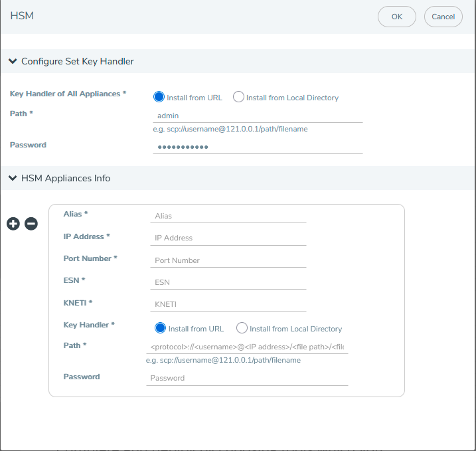
Task: Select Install from Local Directory for all appliances
Action: coord(238,97)
